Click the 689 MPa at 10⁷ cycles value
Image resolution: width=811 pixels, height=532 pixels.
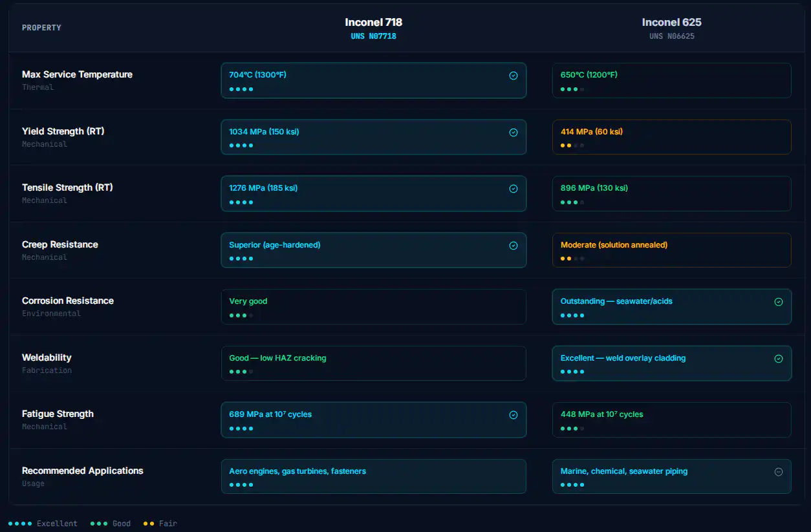click(270, 414)
